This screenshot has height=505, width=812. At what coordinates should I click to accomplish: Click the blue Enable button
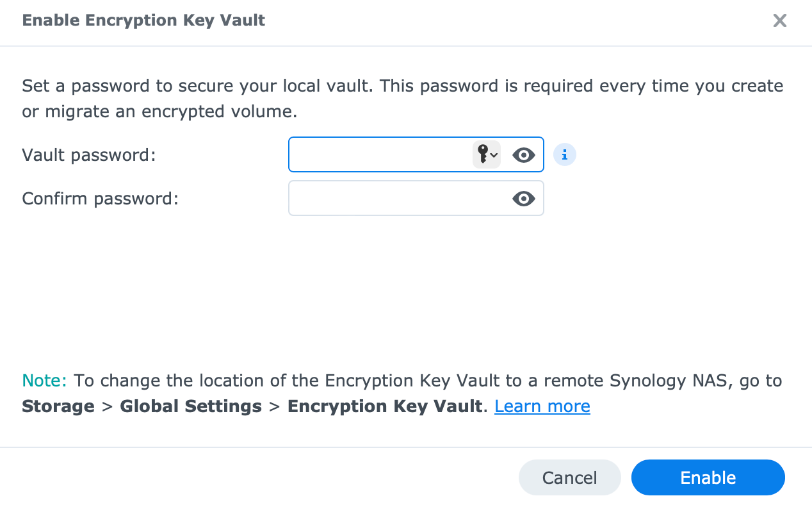coord(708,477)
